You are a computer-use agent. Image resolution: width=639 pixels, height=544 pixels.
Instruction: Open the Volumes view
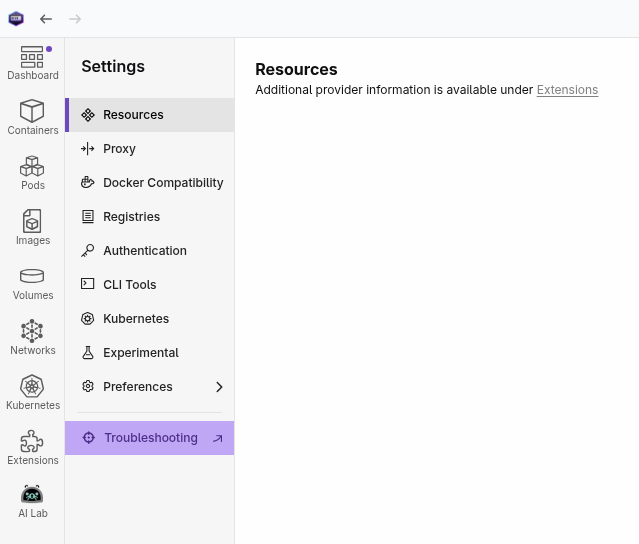33,284
